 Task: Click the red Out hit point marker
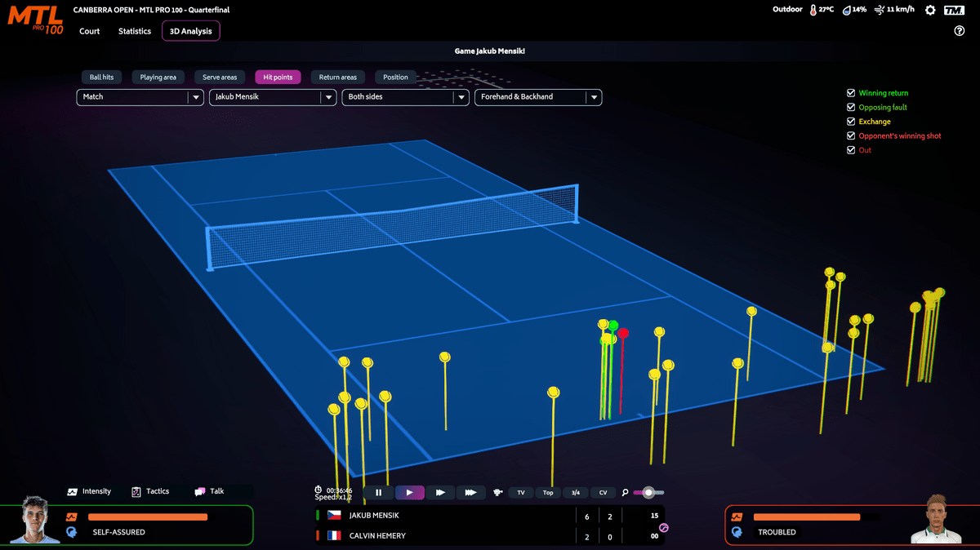(623, 333)
